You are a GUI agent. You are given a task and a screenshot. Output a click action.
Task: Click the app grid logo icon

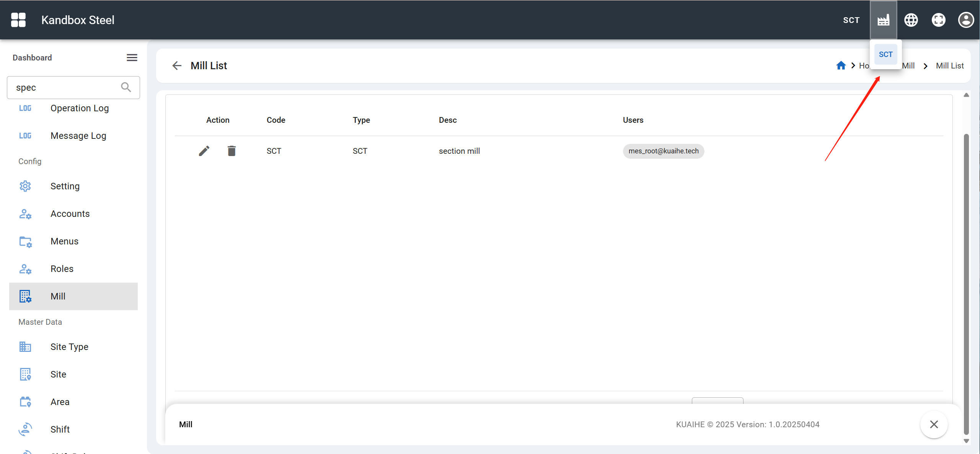(18, 20)
